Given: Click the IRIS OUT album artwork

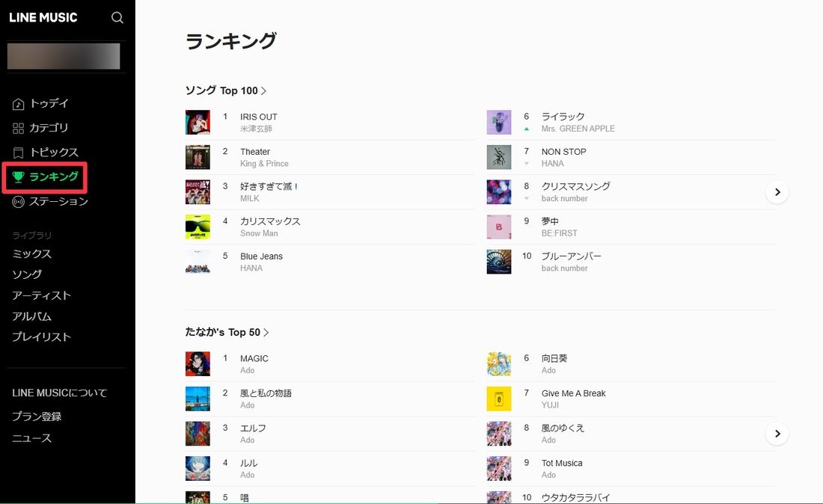Looking at the screenshot, I should coord(198,122).
